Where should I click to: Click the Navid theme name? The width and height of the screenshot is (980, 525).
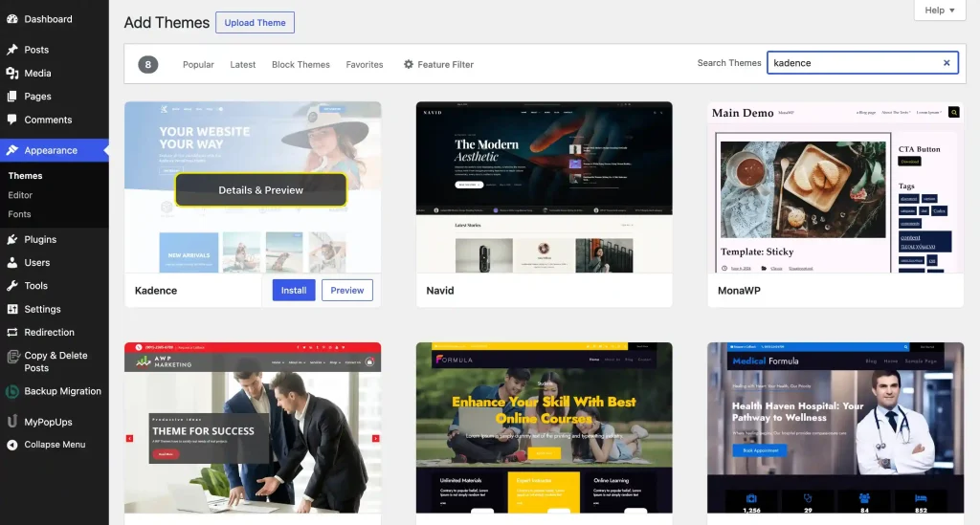click(x=440, y=291)
